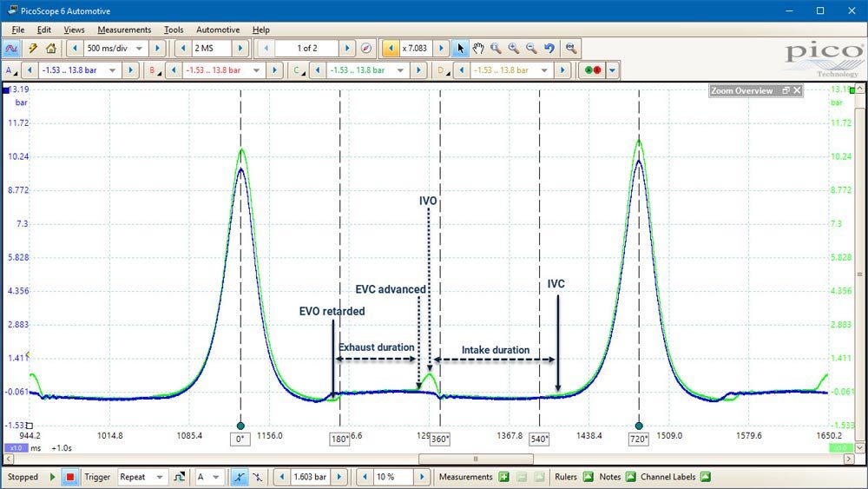The height and width of the screenshot is (489, 868).
Task: Open Channel D options button
Action: 443,70
